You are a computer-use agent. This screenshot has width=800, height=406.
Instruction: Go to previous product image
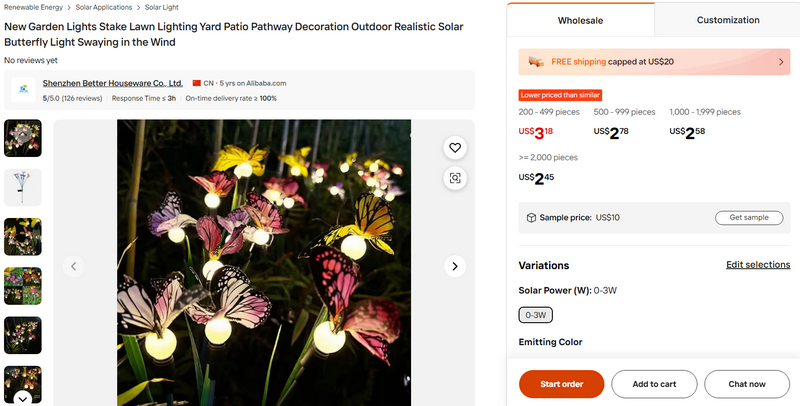[73, 266]
